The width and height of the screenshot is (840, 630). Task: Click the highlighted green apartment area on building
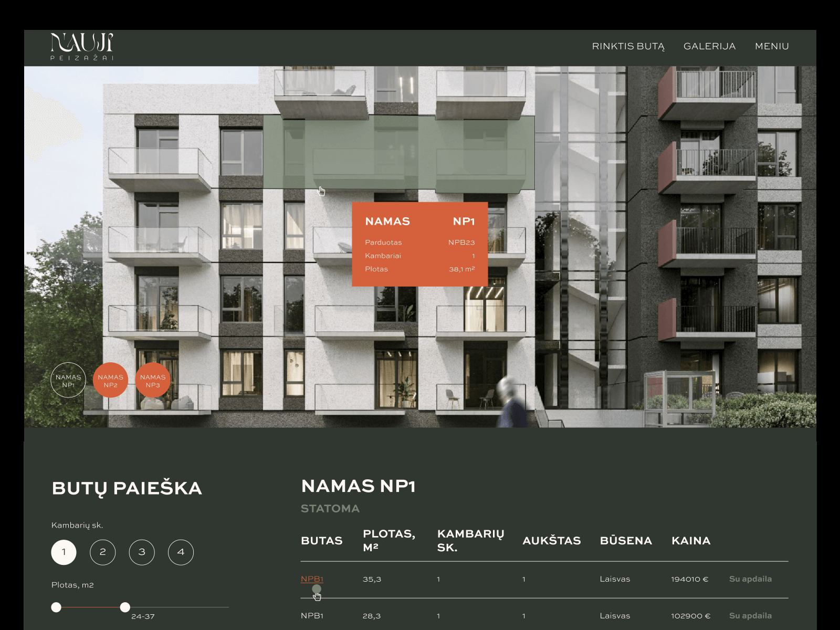pyautogui.click(x=399, y=152)
